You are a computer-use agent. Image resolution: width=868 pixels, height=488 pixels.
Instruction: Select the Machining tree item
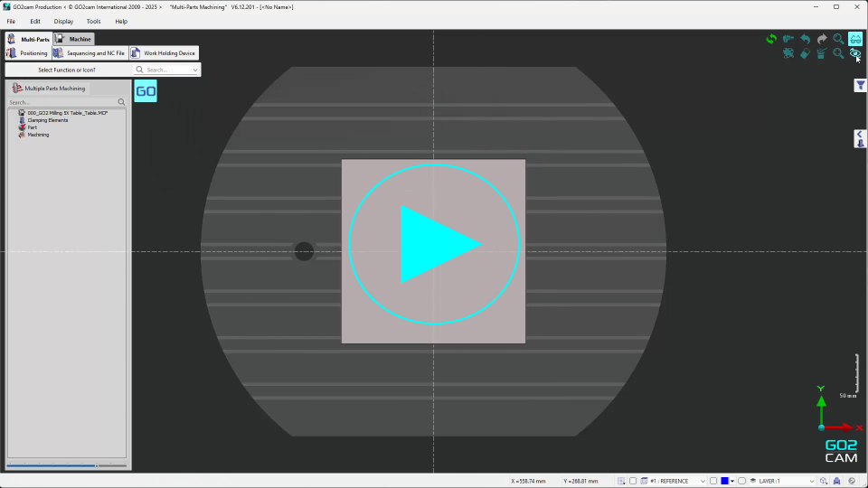point(38,135)
